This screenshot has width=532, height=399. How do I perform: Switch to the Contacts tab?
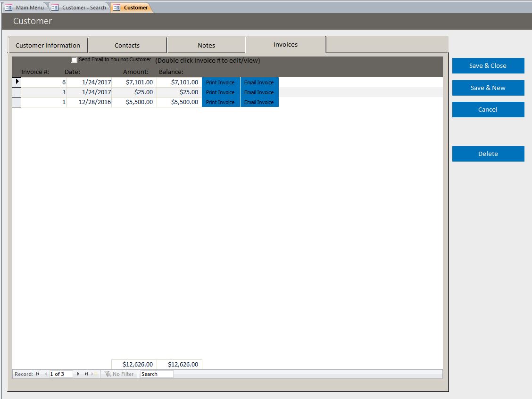[x=127, y=45]
